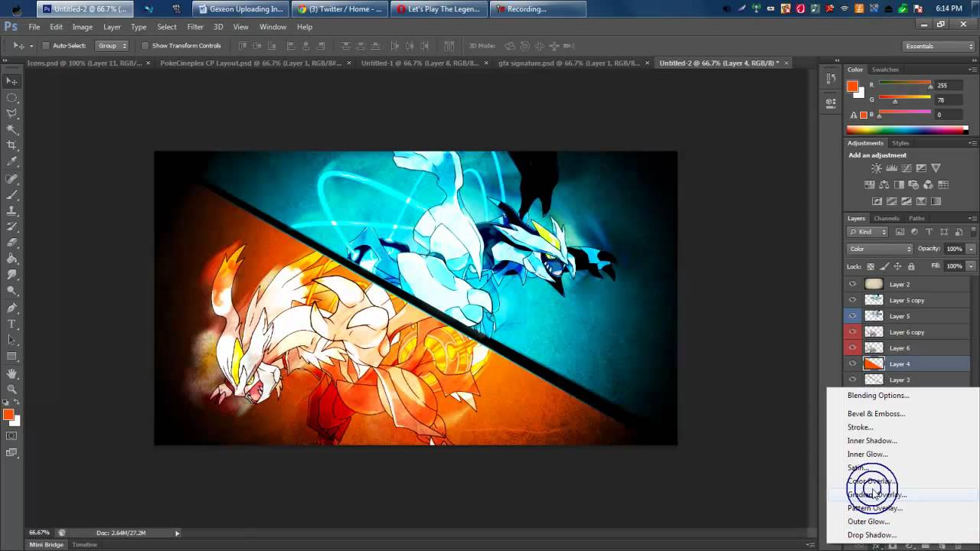980x551 pixels.
Task: Select the Polygonal Lasso tool
Action: click(x=11, y=113)
